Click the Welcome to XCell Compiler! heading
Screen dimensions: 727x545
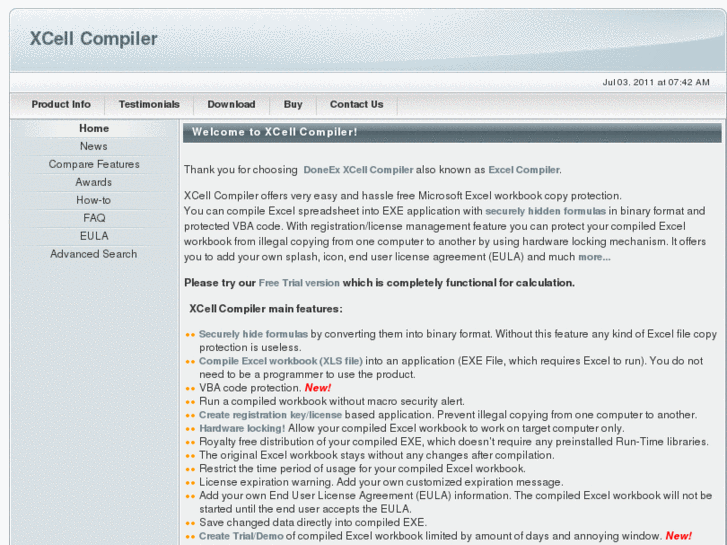pyautogui.click(x=274, y=132)
